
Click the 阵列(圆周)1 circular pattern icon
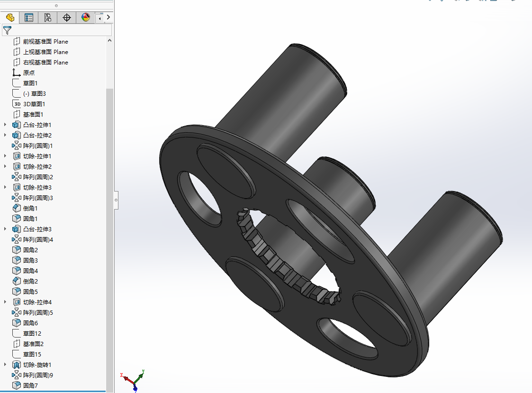[17, 146]
